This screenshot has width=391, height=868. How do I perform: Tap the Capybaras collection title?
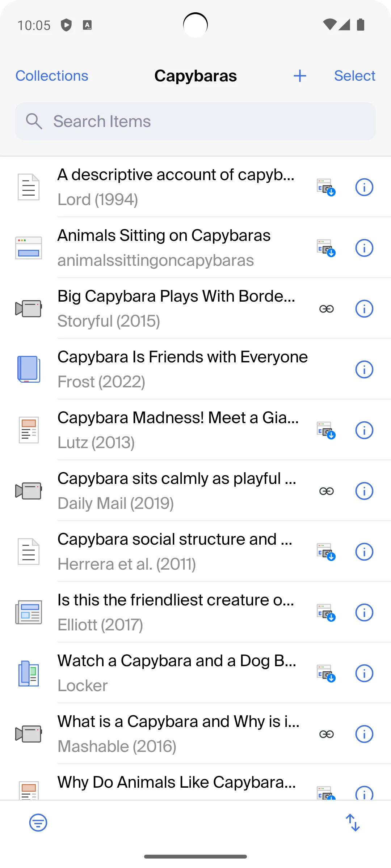(195, 76)
